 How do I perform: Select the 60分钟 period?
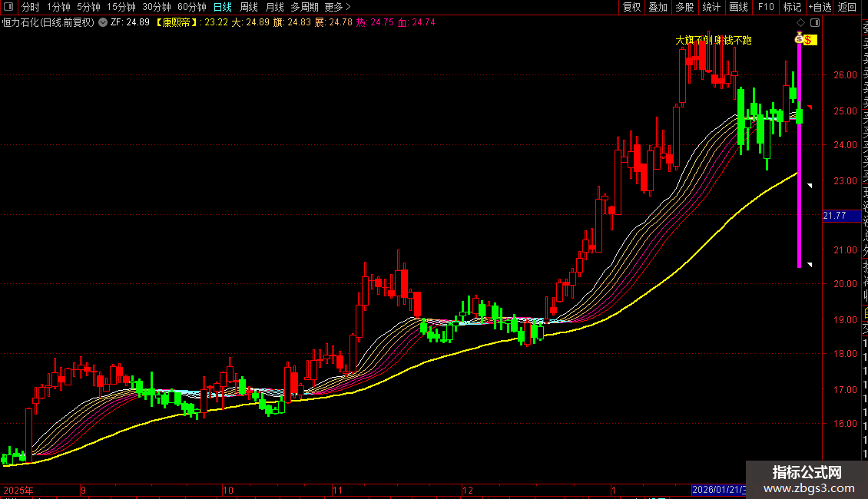click(192, 7)
